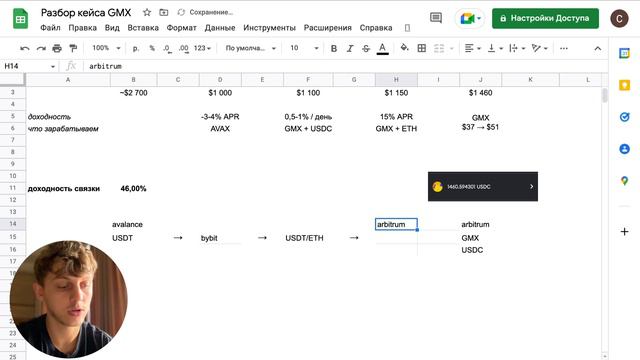640x360 pixels.
Task: Open Google Maps side panel
Action: pos(624,181)
